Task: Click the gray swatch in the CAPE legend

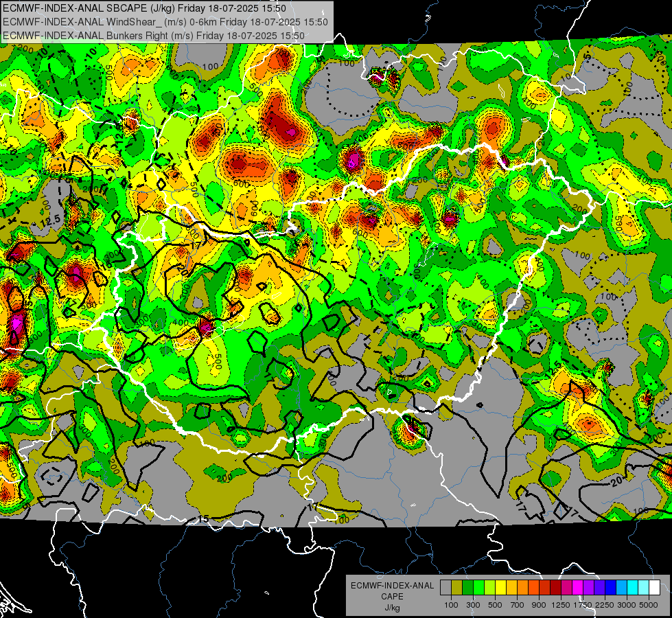Action: 445,587
